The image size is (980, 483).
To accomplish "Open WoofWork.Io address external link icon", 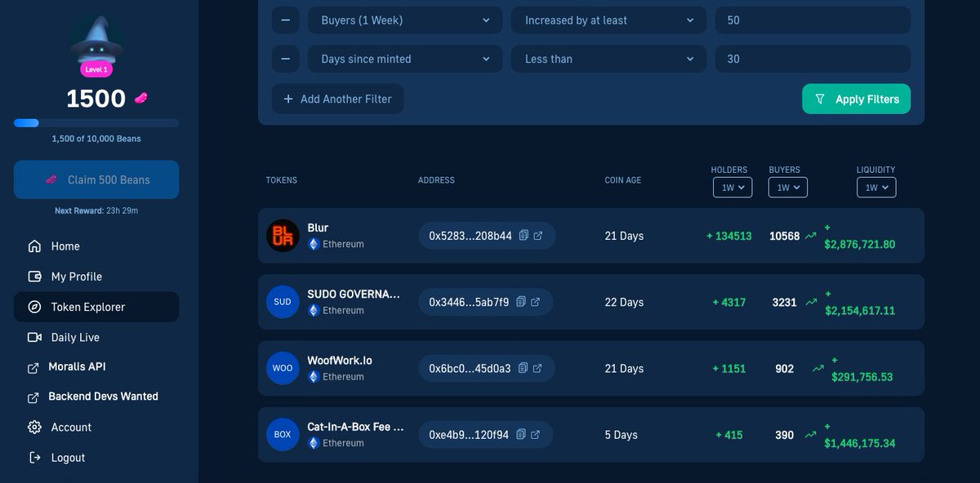I will [537, 368].
